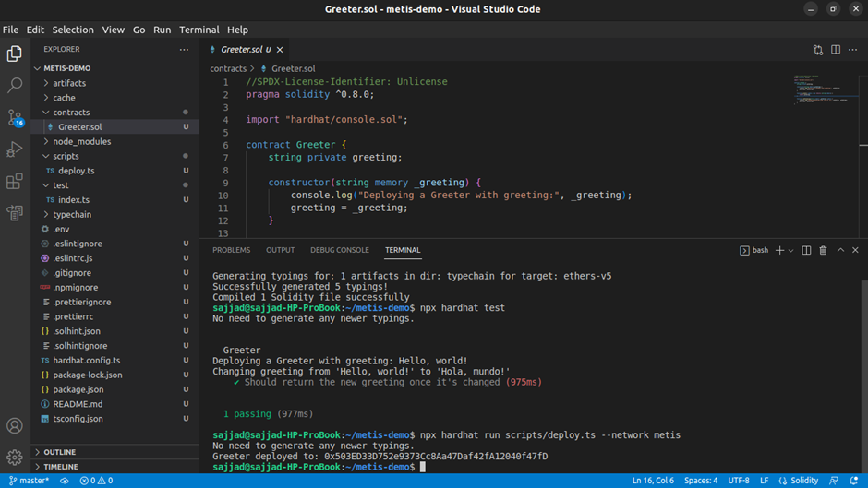The width and height of the screenshot is (868, 488).
Task: Click the synchronize changes cloud icon
Action: click(65, 481)
